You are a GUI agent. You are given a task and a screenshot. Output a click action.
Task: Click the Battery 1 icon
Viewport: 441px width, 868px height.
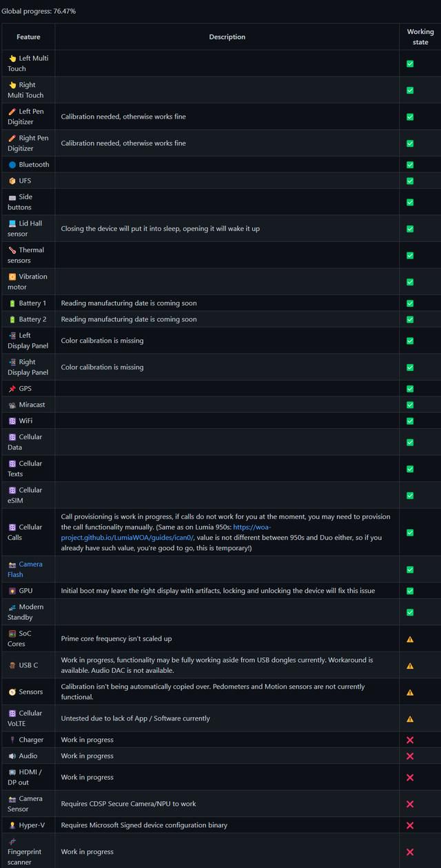[x=12, y=303]
